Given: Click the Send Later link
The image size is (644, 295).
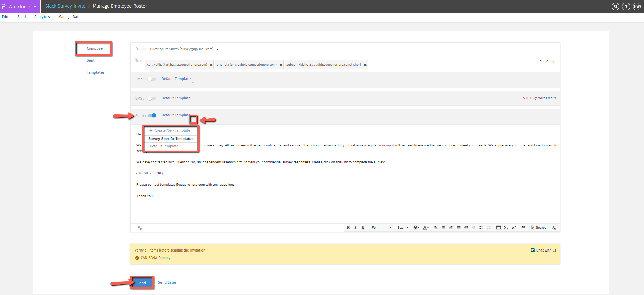Looking at the screenshot, I should (x=167, y=283).
